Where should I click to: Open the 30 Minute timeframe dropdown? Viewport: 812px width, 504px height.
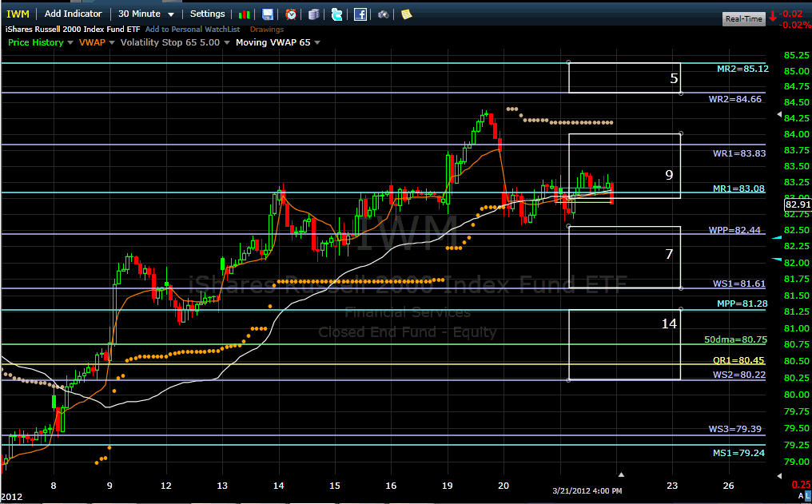[145, 14]
